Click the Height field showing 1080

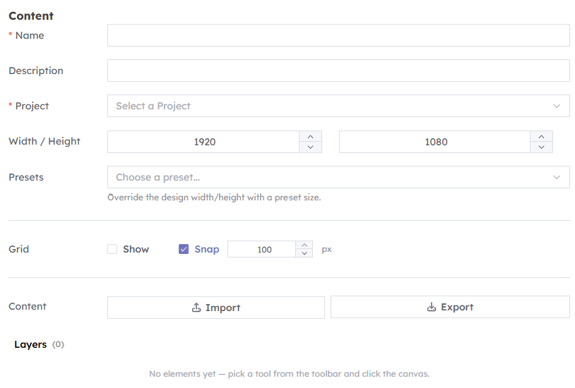click(435, 142)
